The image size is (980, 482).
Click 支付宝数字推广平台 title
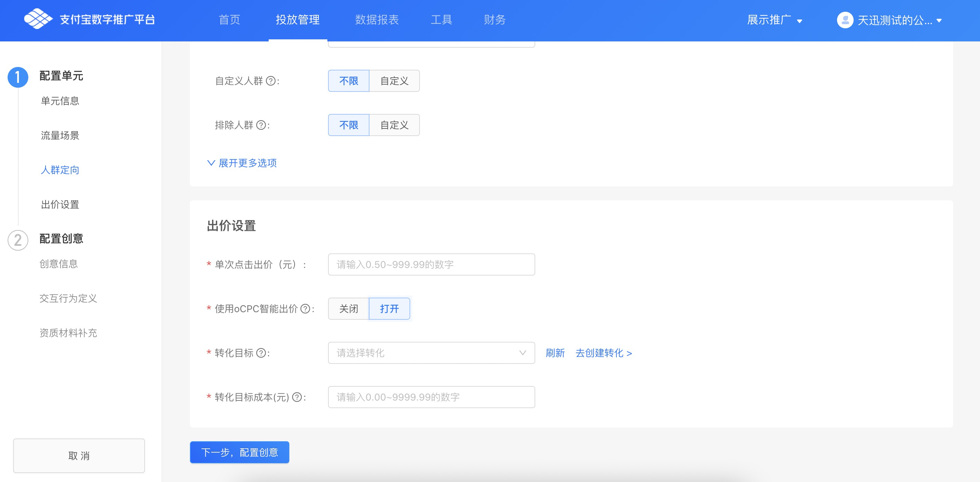point(108,19)
